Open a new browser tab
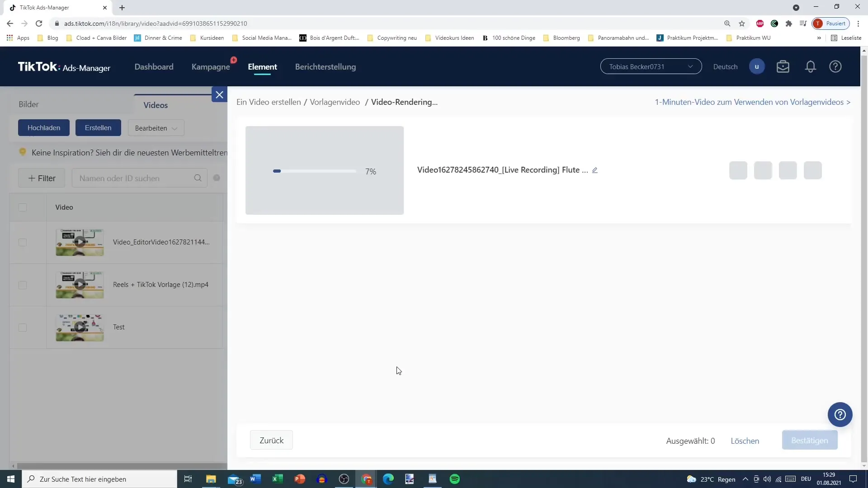 (122, 8)
